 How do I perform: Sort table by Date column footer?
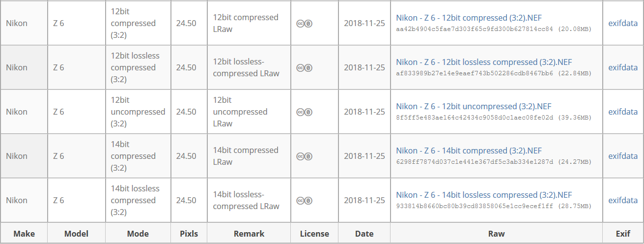[x=364, y=234]
